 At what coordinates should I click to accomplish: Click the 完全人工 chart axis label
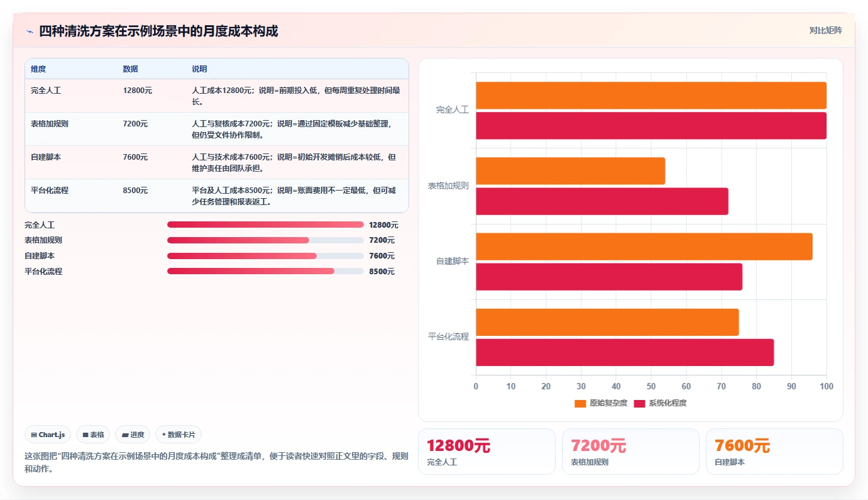click(x=453, y=110)
